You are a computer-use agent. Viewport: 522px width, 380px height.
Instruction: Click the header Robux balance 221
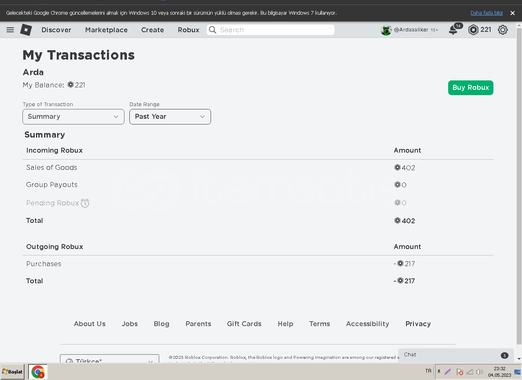tap(486, 30)
